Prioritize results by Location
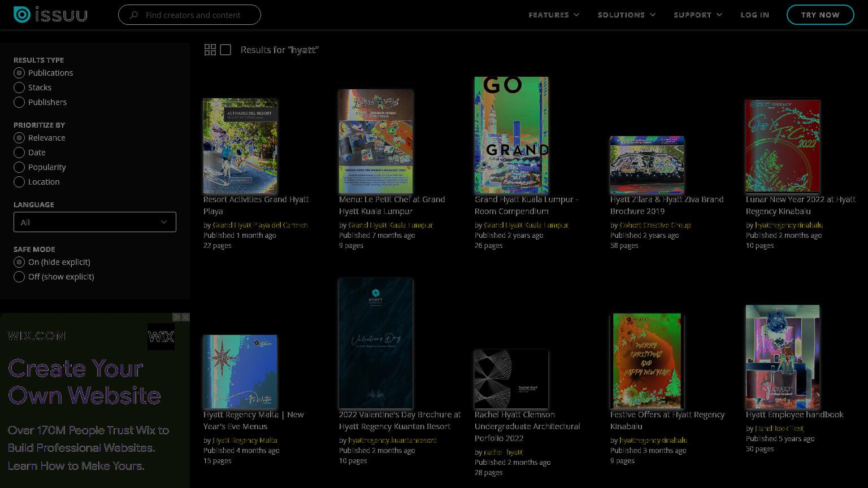The width and height of the screenshot is (868, 488). (x=19, y=182)
